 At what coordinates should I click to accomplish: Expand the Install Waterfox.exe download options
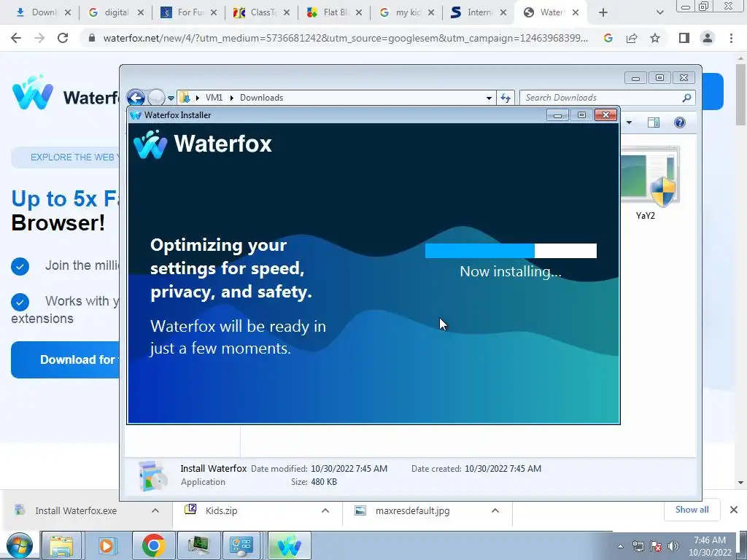[155, 510]
